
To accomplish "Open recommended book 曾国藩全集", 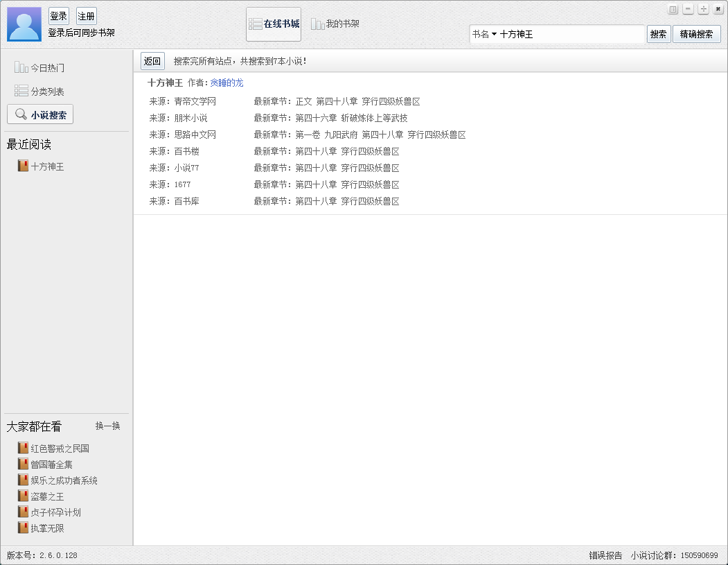I will coord(51,464).
